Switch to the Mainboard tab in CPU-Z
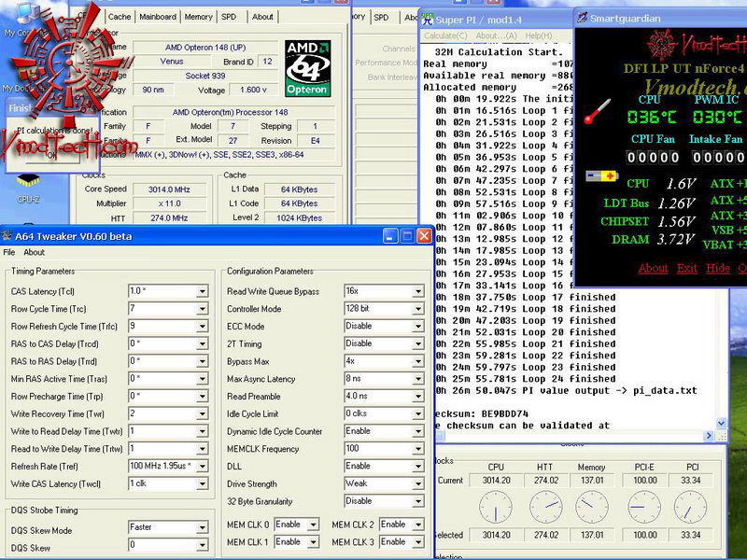 (157, 17)
